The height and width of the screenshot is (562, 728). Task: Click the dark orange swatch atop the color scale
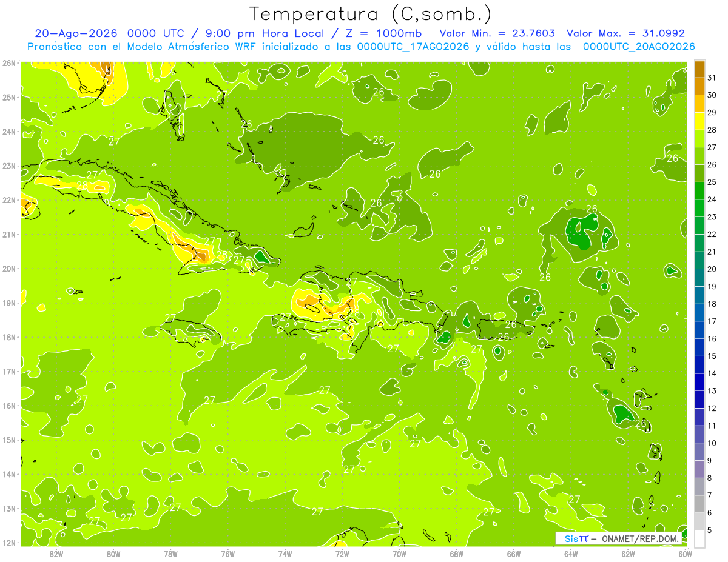(699, 69)
